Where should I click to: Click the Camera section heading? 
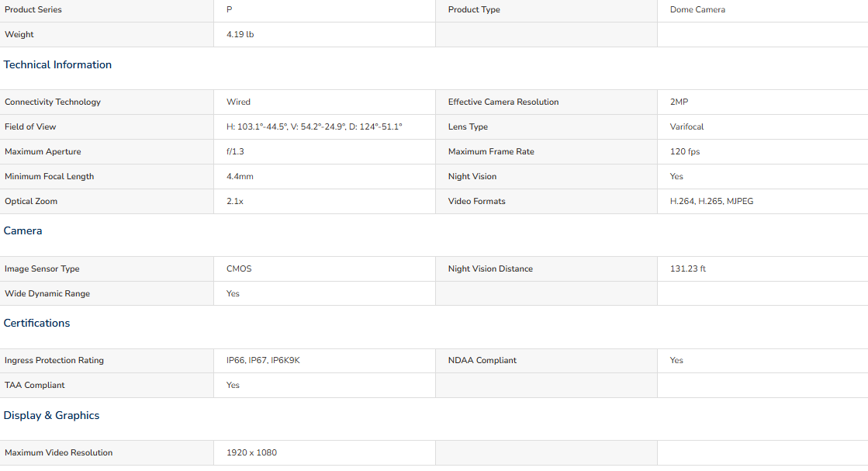click(22, 230)
